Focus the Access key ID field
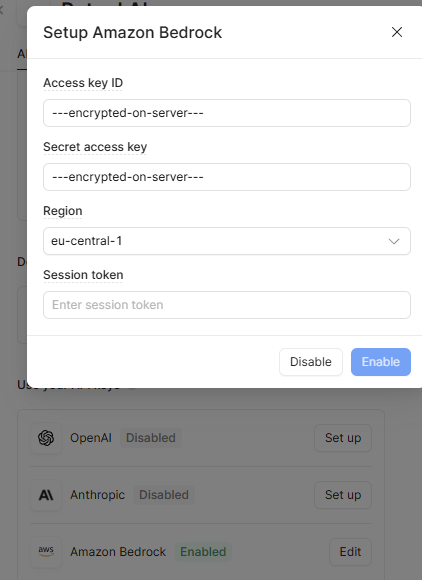This screenshot has height=580, width=422. (x=227, y=113)
